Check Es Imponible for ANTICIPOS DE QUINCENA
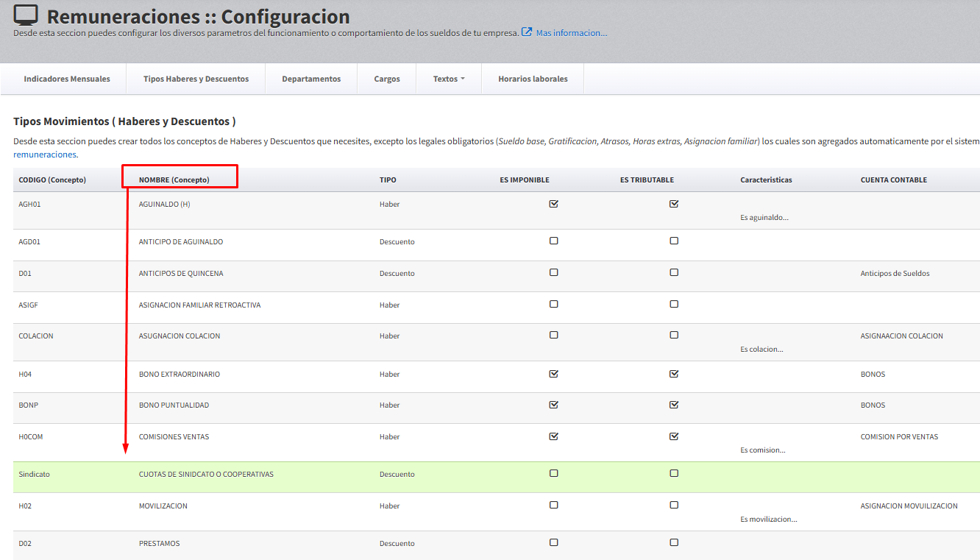This screenshot has width=980, height=560. tap(554, 272)
